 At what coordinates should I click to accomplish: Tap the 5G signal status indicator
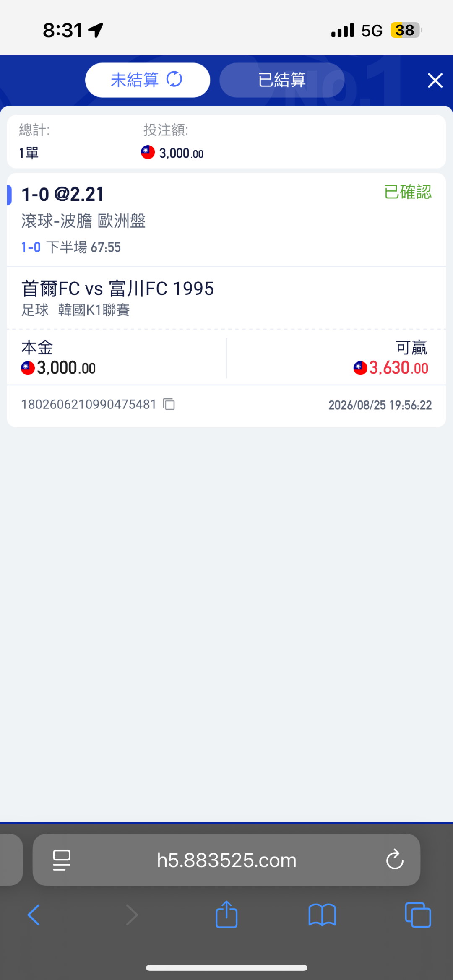(x=372, y=31)
